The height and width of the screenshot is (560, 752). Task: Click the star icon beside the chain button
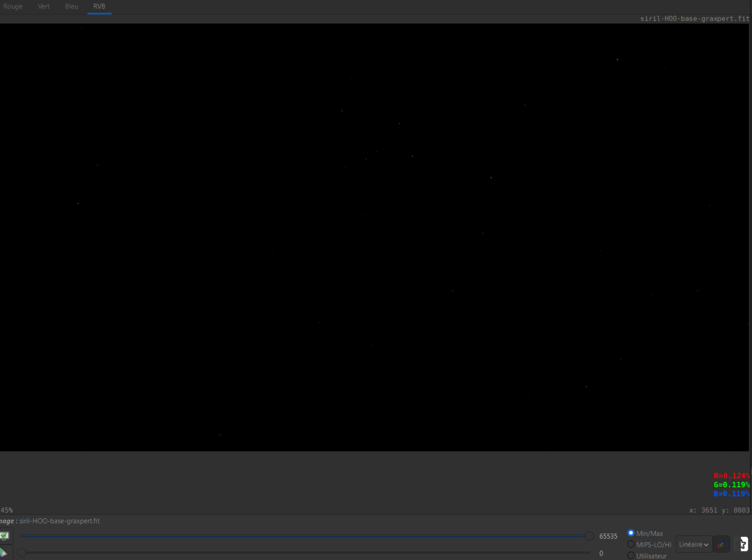tap(744, 544)
